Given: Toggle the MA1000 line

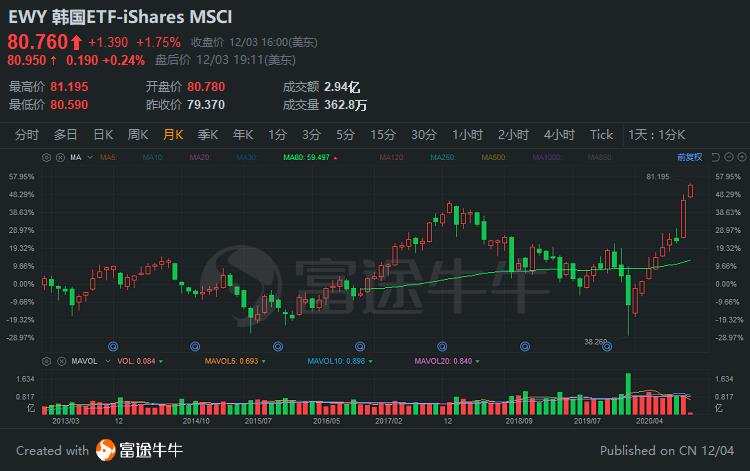Looking at the screenshot, I should (x=546, y=157).
